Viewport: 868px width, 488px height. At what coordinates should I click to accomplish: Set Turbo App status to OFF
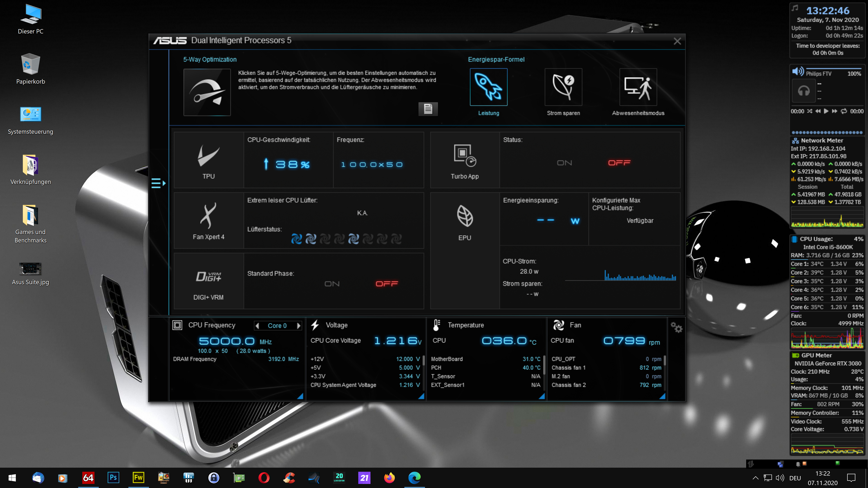pyautogui.click(x=619, y=163)
